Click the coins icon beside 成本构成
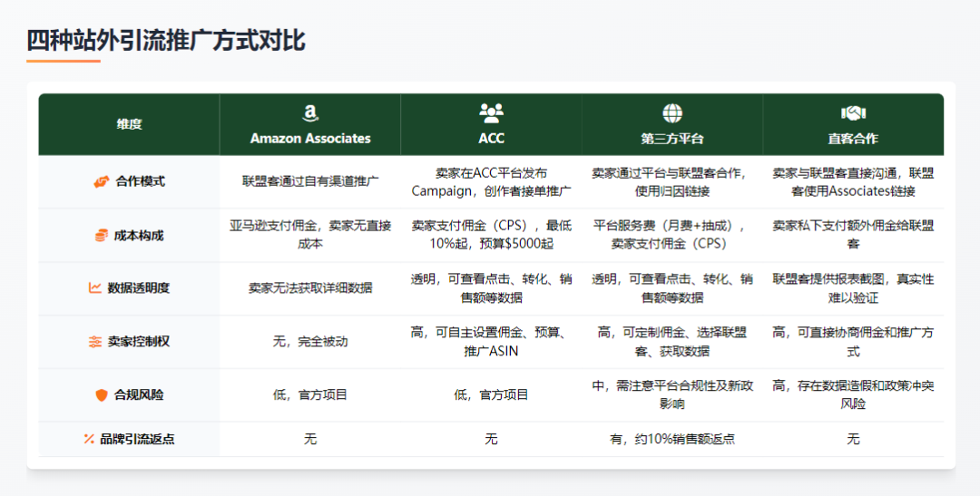 (102, 236)
